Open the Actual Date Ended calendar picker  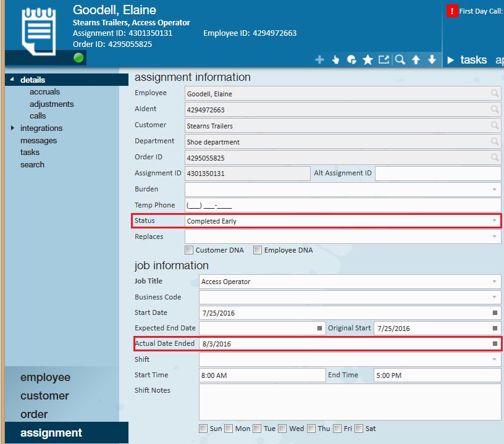click(x=495, y=344)
